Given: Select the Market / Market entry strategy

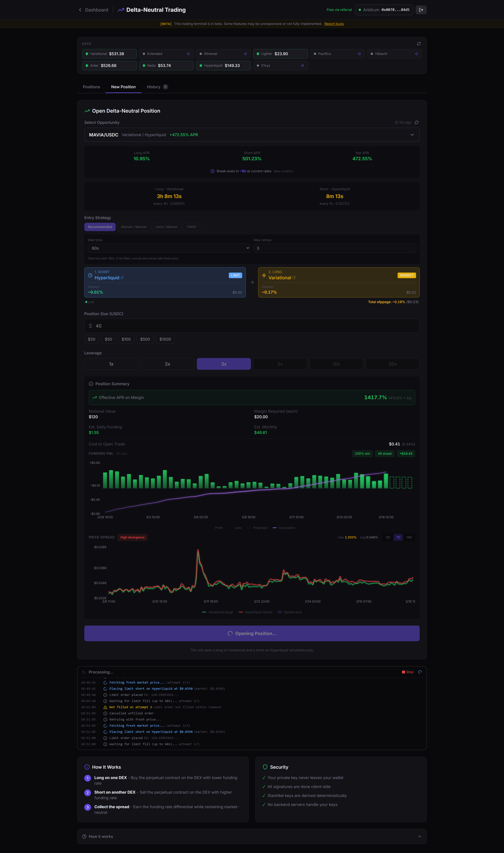Looking at the screenshot, I should [134, 227].
